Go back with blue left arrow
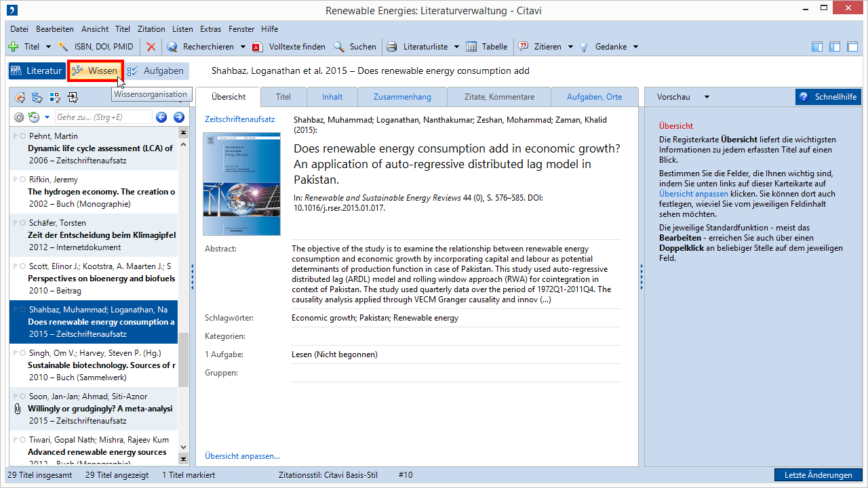868x488 pixels. (x=161, y=117)
